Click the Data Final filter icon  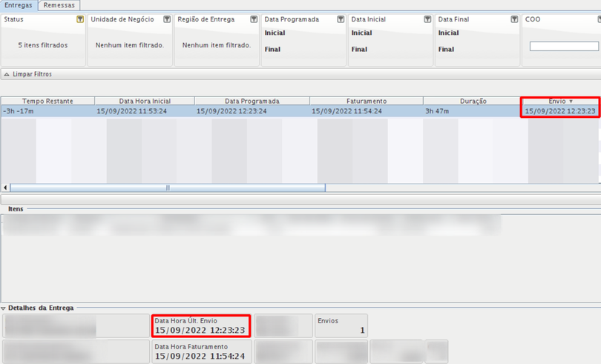(x=514, y=20)
